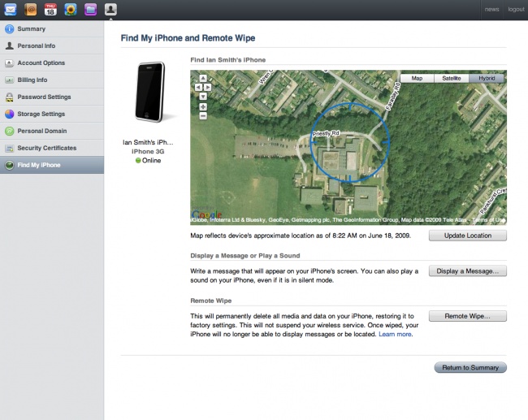Zoom in on the map
Screen dimensions: 528x420
[203, 106]
